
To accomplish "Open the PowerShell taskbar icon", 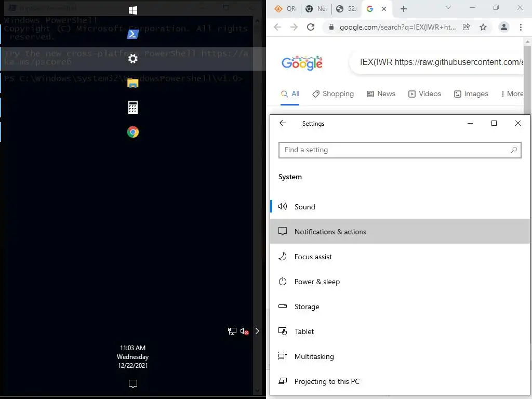I will click(x=133, y=34).
